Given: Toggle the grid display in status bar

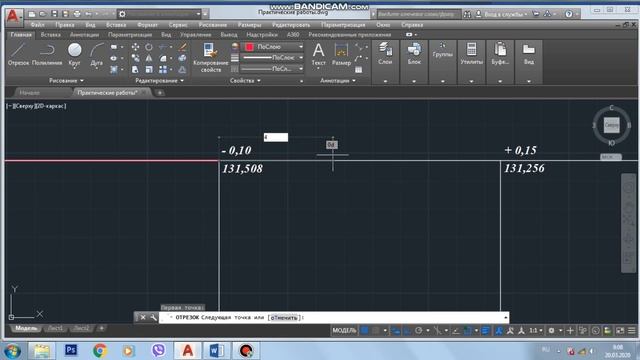Looking at the screenshot, I should coord(364,330).
